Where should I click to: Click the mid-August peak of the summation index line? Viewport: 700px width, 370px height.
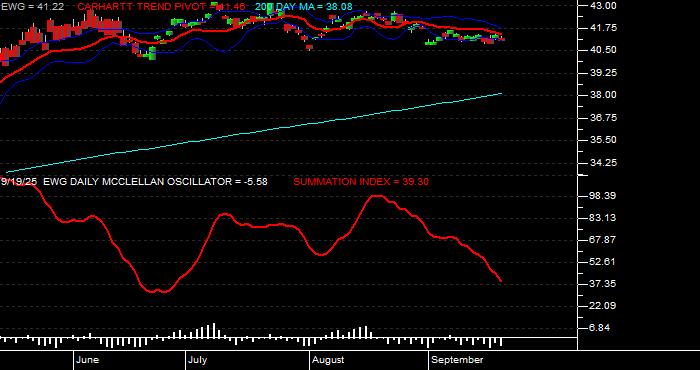click(x=377, y=195)
